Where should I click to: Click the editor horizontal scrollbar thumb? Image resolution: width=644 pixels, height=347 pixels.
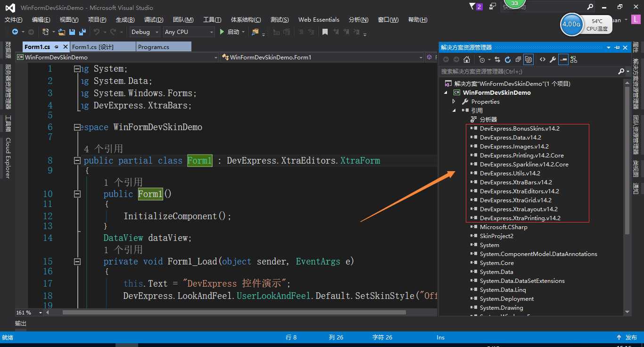click(x=234, y=312)
